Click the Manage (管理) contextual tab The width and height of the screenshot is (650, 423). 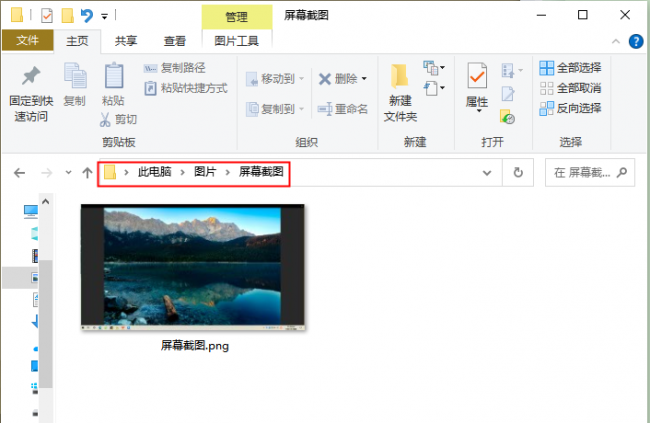(237, 17)
